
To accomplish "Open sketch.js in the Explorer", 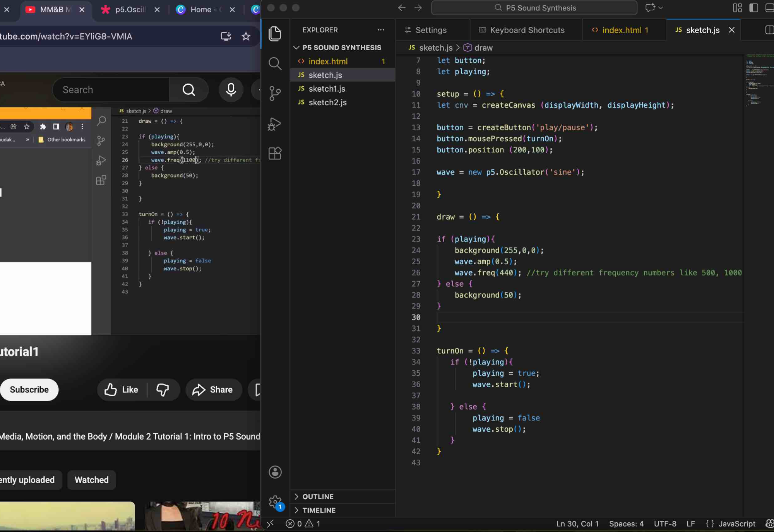I will (x=342, y=75).
